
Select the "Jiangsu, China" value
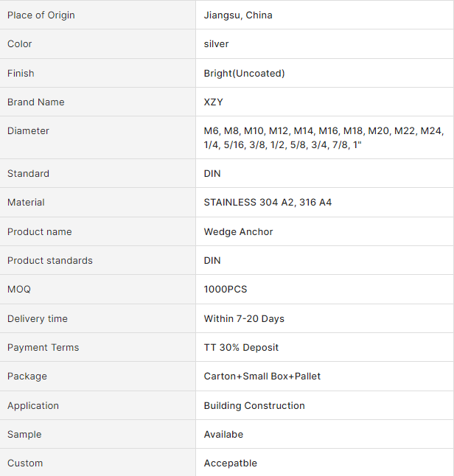(x=238, y=15)
